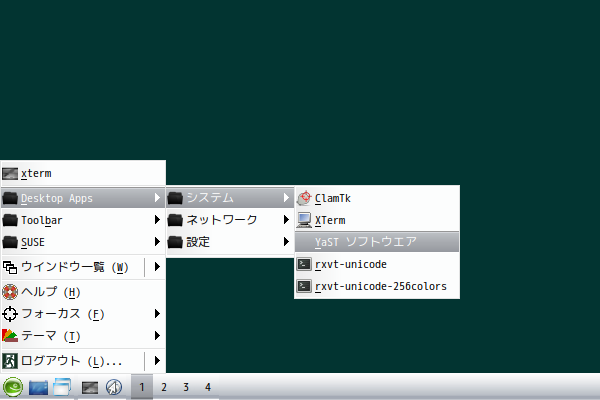Click the テーマ colorful icon

10,336
